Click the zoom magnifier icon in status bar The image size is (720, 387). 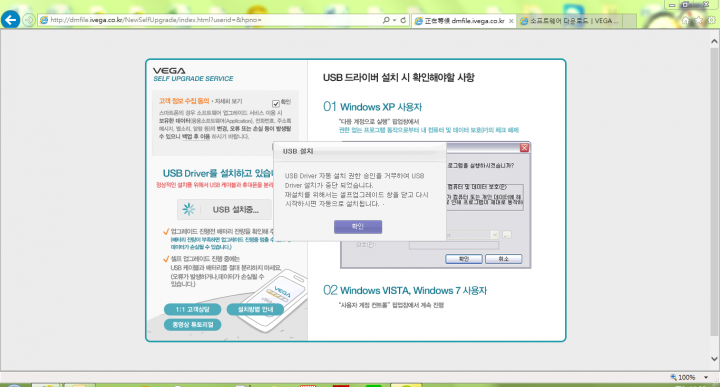point(673,377)
